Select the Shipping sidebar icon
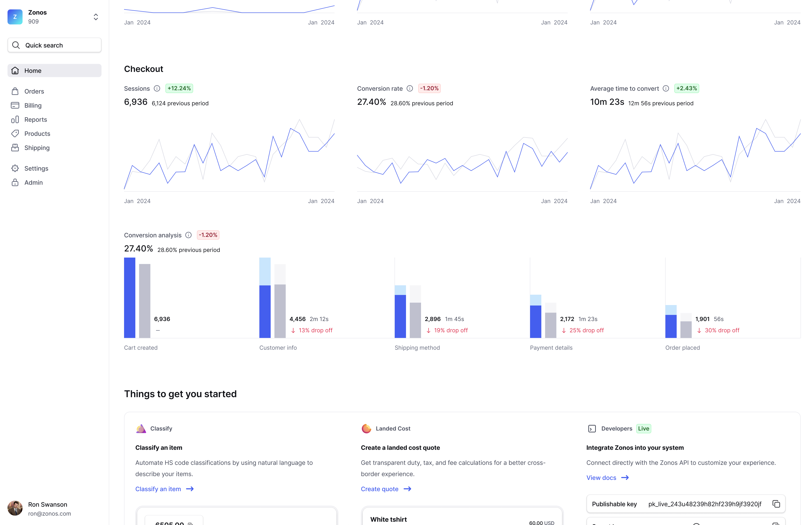The image size is (812, 525). point(16,147)
